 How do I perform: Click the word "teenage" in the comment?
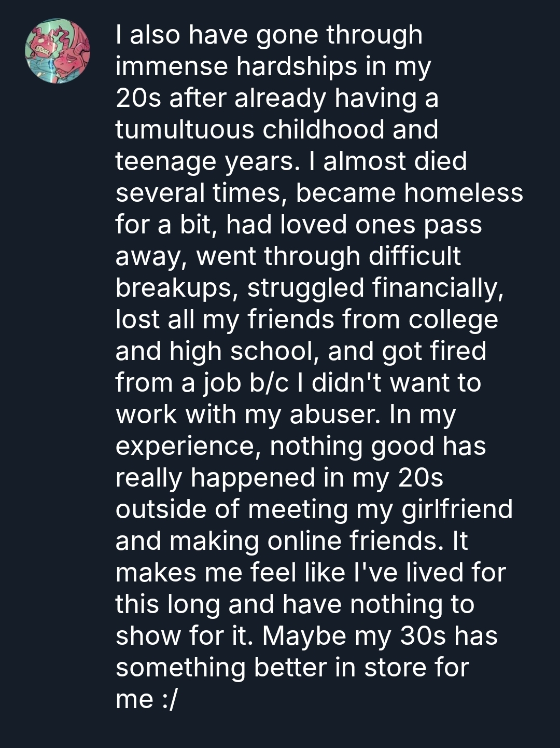coord(165,161)
